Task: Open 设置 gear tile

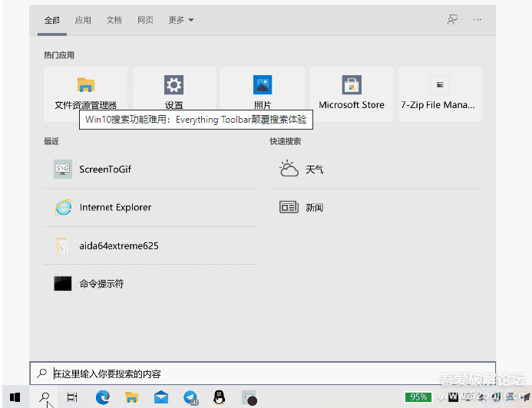Action: click(x=173, y=92)
